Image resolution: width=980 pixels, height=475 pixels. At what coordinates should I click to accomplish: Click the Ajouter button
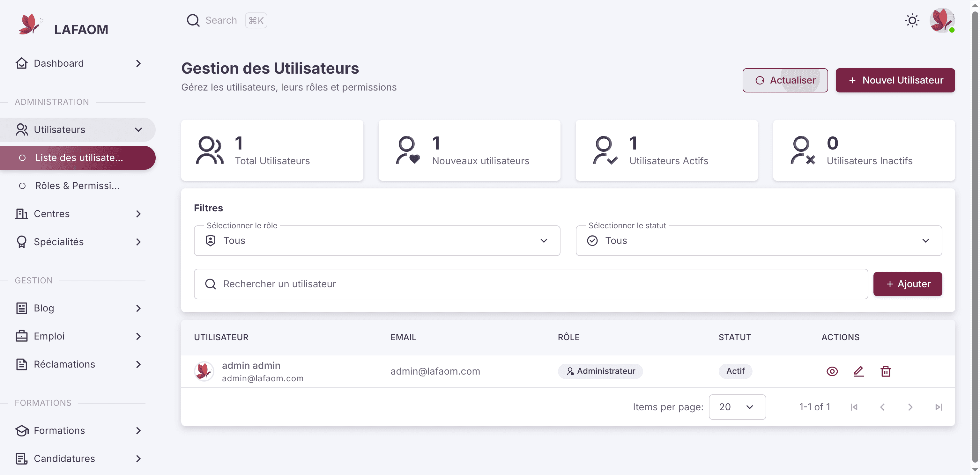point(907,284)
